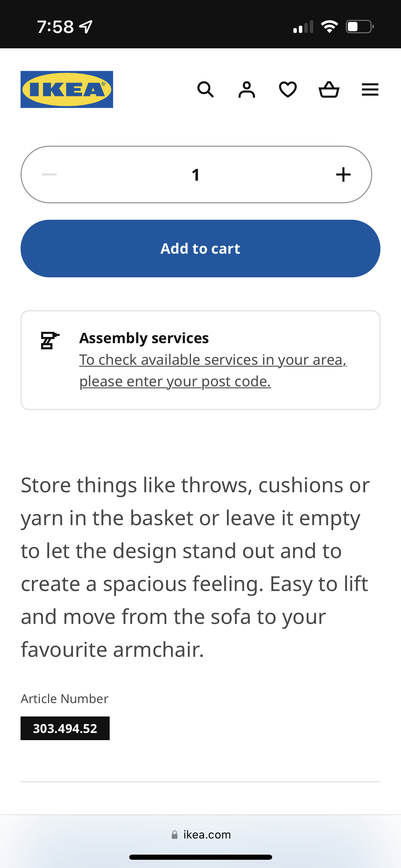Go to IKEA home via logo

pos(67,89)
